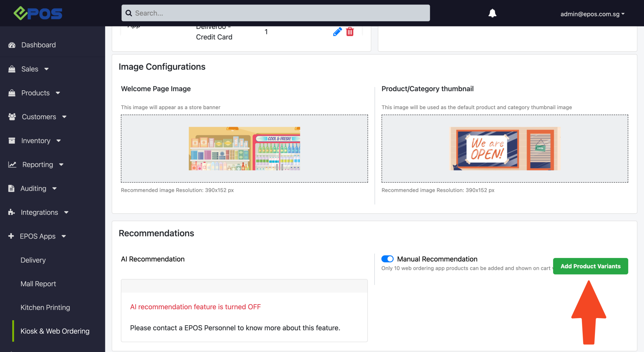Click the notification bell icon

(x=492, y=13)
